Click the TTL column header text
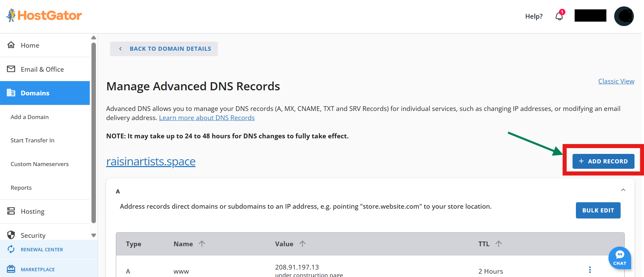 tap(484, 244)
